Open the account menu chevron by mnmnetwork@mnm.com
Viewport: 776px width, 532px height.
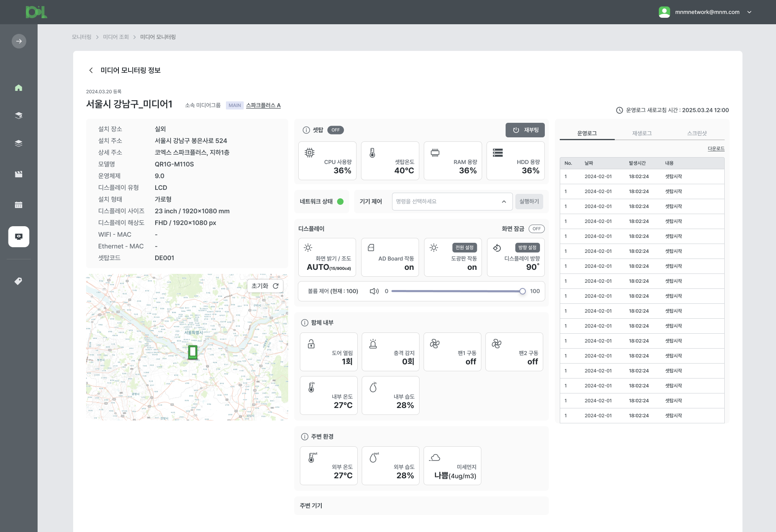(x=749, y=12)
